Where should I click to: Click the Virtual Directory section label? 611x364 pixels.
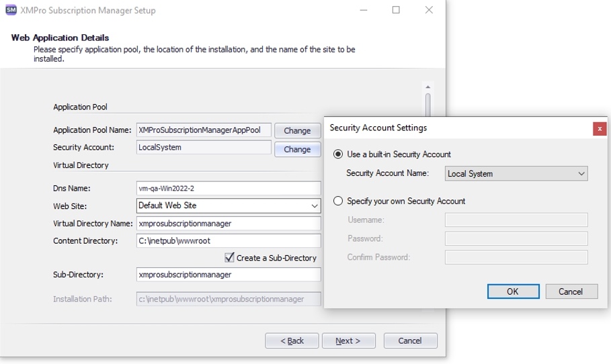coord(81,165)
